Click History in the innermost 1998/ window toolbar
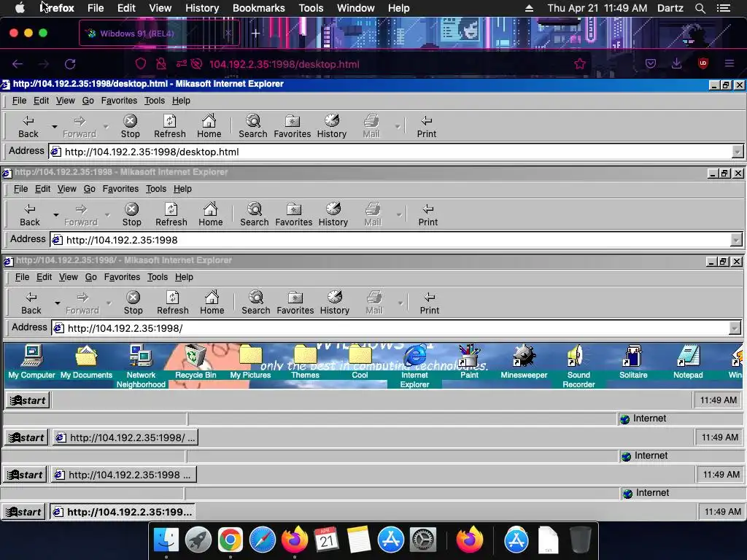 coord(334,303)
